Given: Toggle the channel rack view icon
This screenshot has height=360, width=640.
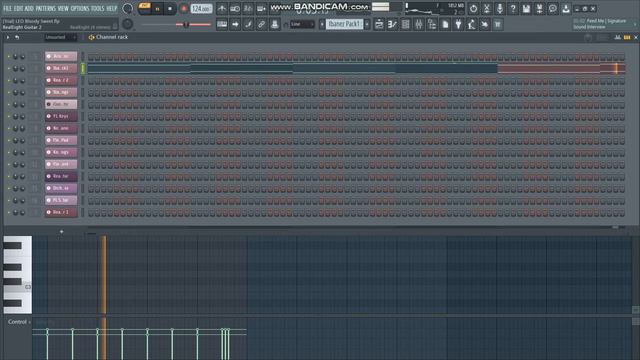Looking at the screenshot, I should (x=406, y=24).
